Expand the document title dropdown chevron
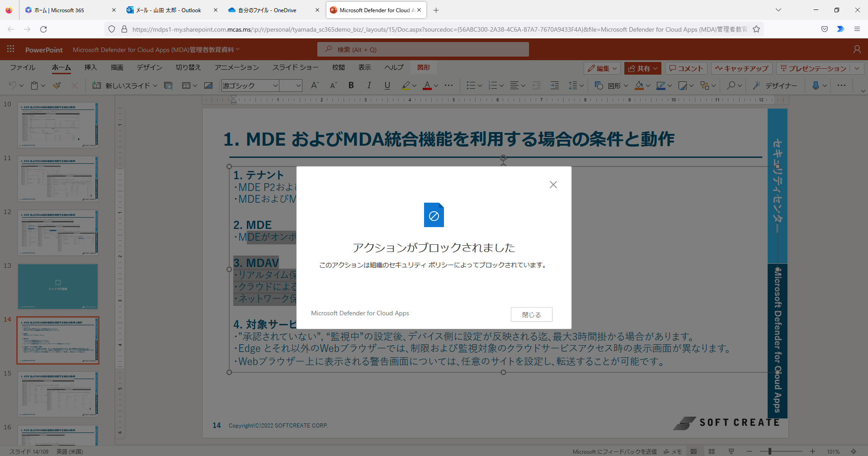 pyautogui.click(x=238, y=49)
